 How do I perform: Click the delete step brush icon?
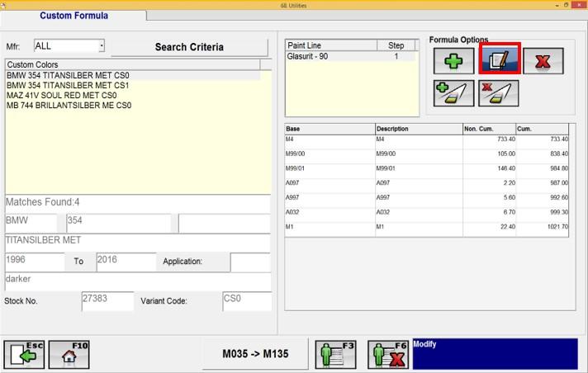[x=498, y=93]
